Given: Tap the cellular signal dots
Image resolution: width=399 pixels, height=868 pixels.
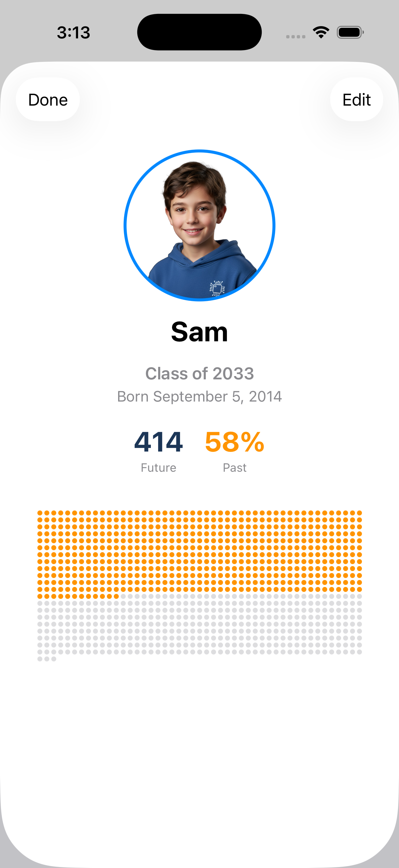Looking at the screenshot, I should 296,36.
